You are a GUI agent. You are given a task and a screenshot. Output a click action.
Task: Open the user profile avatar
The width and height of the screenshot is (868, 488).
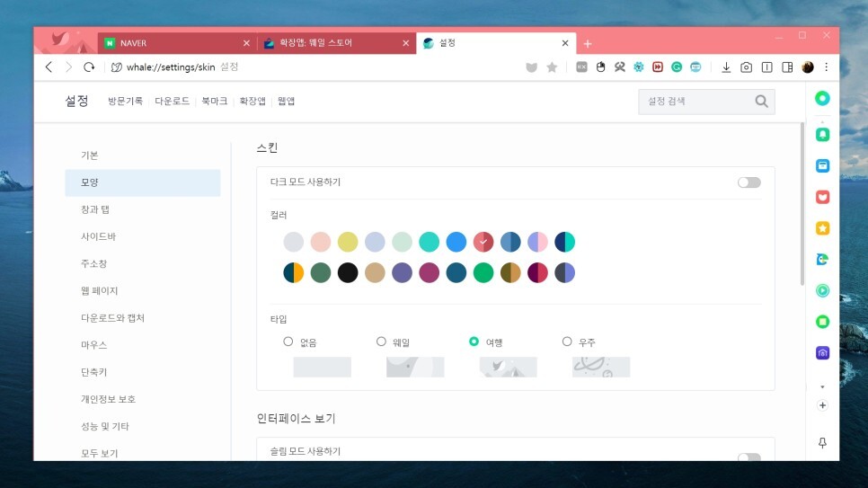click(808, 67)
